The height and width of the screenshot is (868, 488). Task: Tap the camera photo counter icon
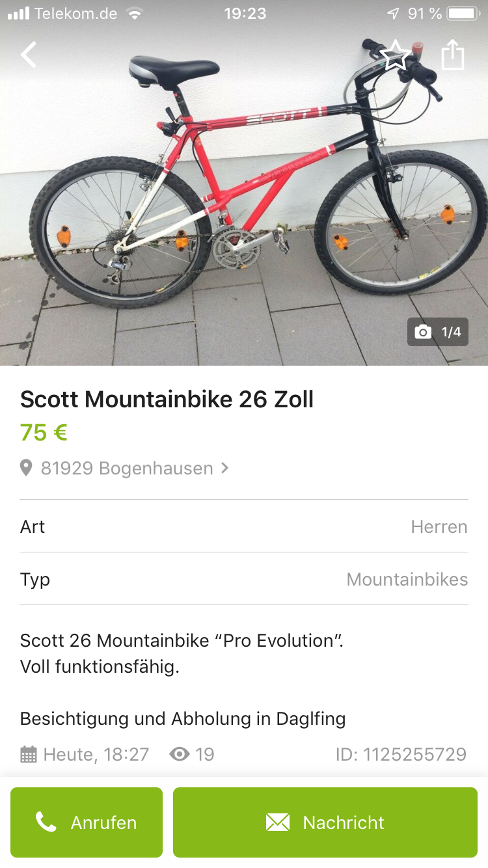tap(424, 332)
